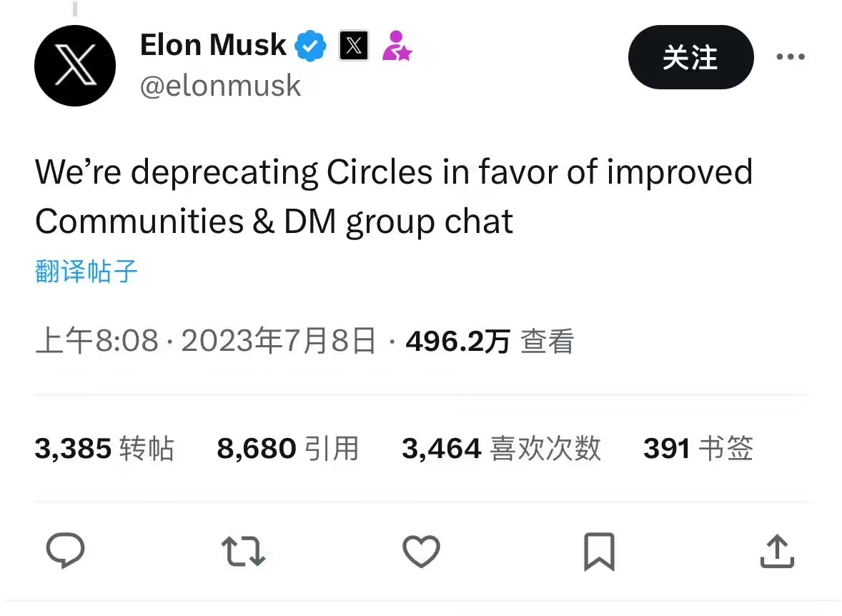
Task: Click the X affiliation badge icon
Action: (354, 46)
